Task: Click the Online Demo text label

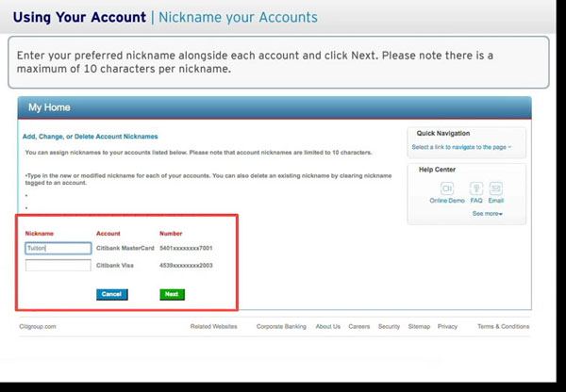Action: [447, 201]
